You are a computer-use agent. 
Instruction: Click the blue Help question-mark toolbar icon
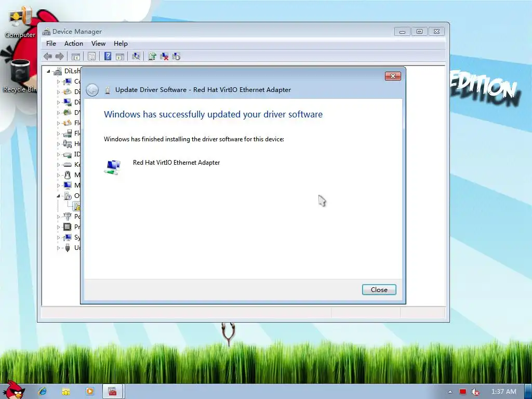click(x=108, y=56)
